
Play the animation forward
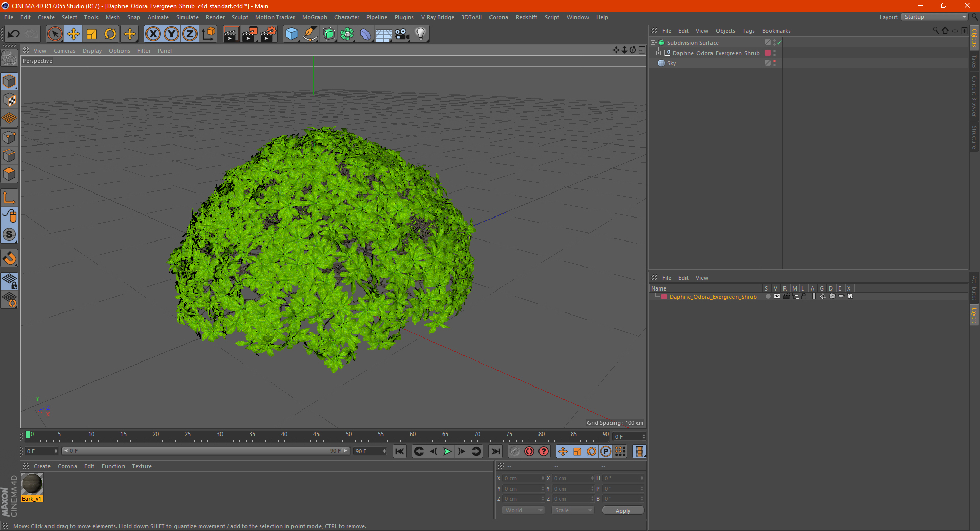point(447,451)
